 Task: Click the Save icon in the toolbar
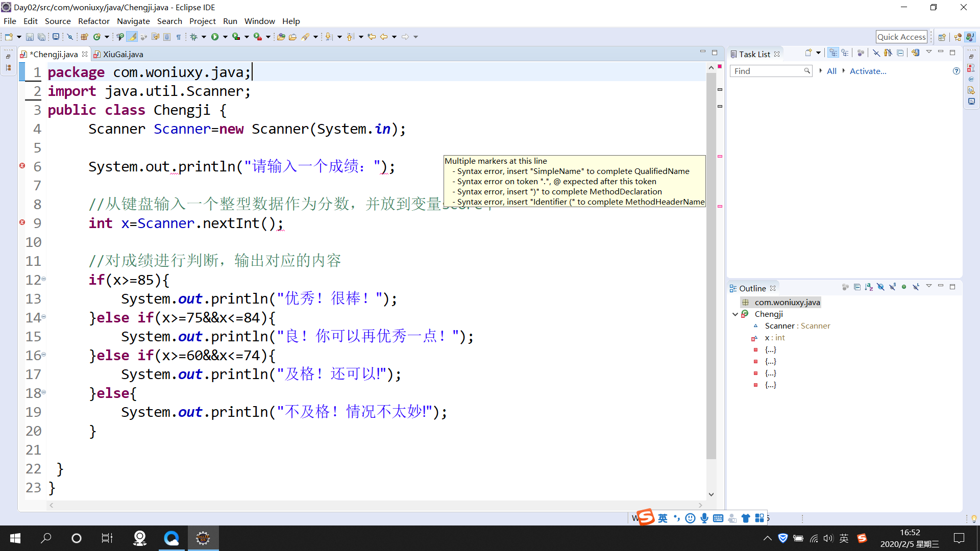(x=30, y=37)
